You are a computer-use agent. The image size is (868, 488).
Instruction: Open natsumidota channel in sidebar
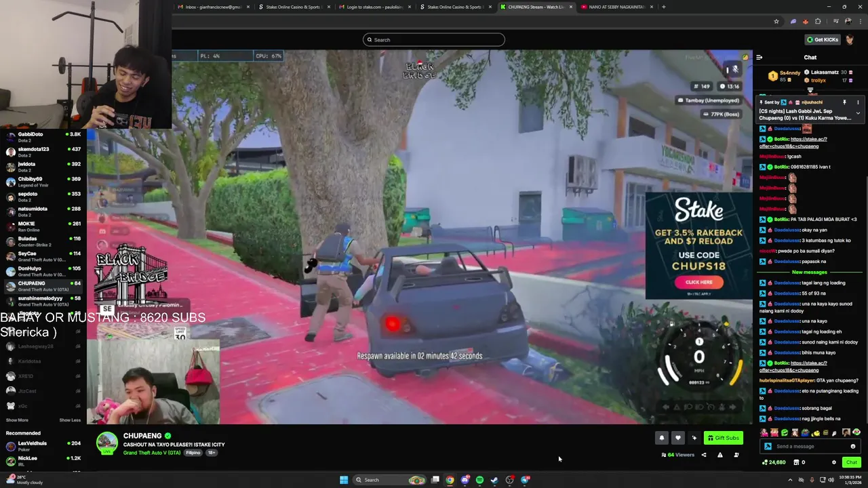43,211
